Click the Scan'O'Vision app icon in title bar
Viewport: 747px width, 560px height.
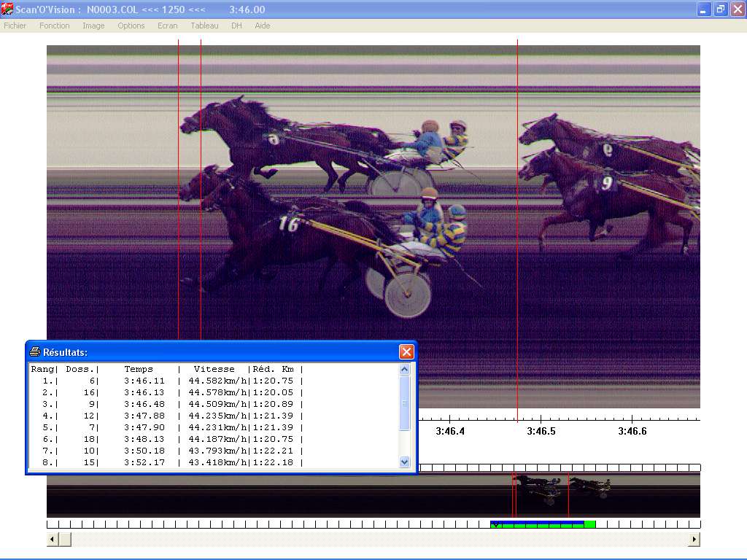(7, 9)
